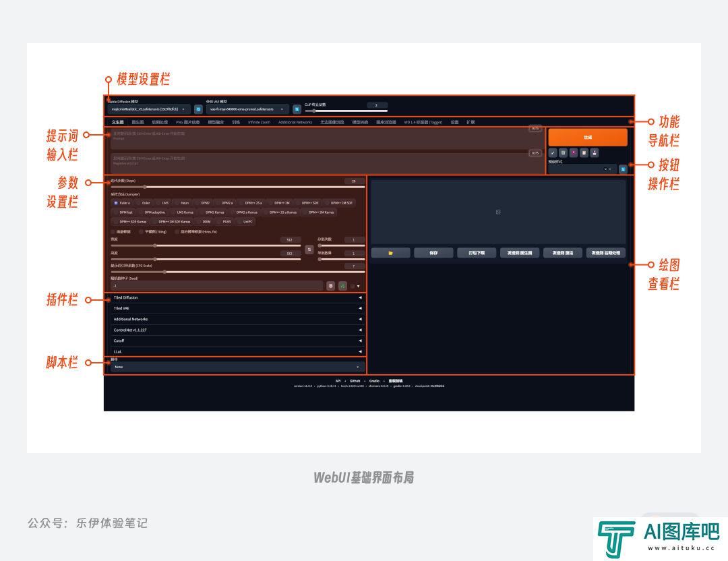Select the Euler a sampler
Screen dimensions: 728x561
123,203
